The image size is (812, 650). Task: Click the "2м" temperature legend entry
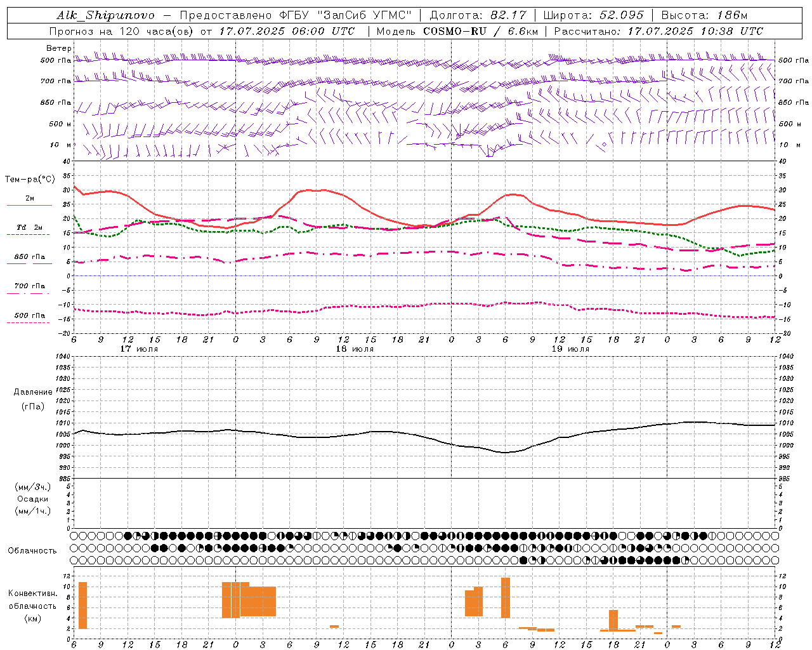(x=30, y=199)
